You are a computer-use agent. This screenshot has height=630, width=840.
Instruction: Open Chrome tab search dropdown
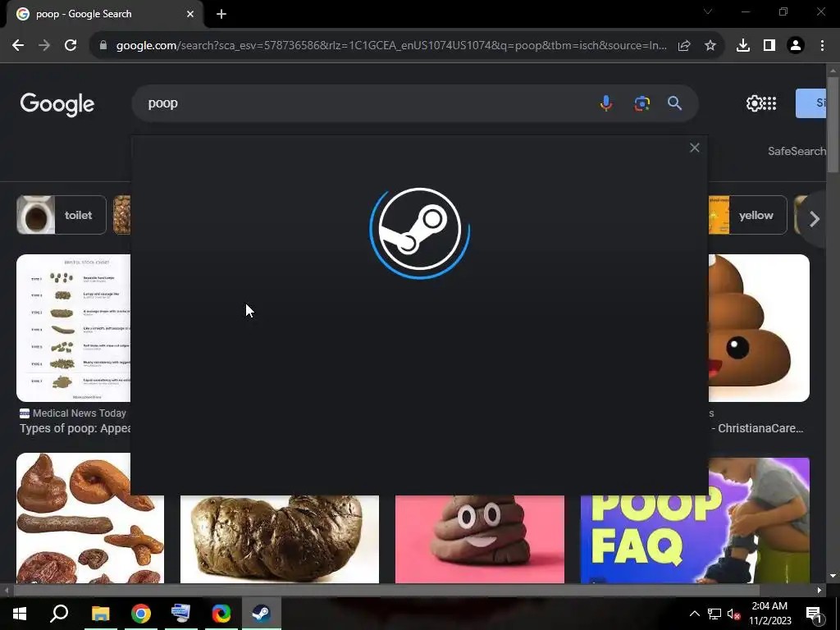point(708,11)
